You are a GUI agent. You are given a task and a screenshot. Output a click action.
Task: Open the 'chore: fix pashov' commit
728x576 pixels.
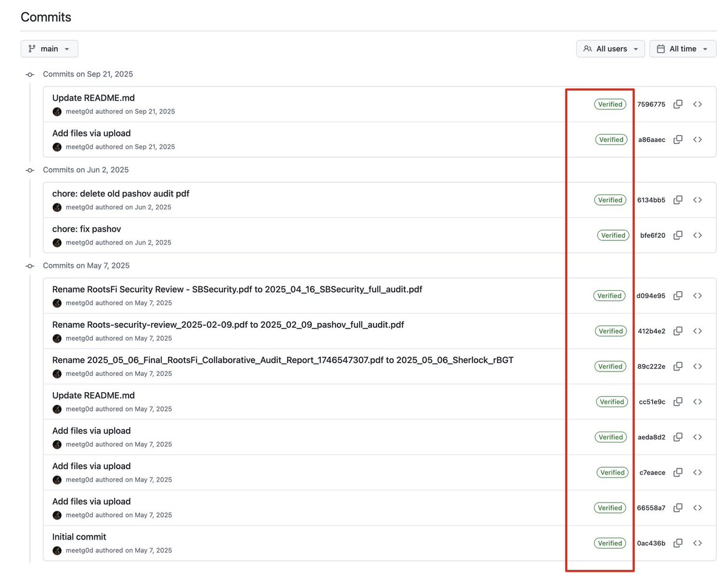pos(87,229)
